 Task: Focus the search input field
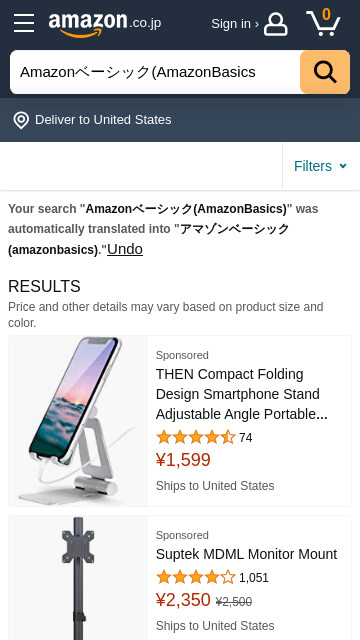pos(155,72)
